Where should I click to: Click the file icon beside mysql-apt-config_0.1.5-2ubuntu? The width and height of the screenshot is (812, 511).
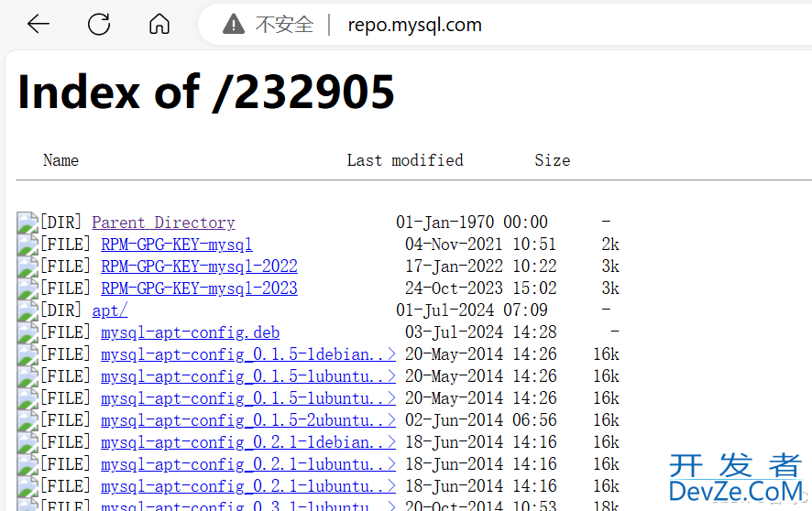point(27,420)
